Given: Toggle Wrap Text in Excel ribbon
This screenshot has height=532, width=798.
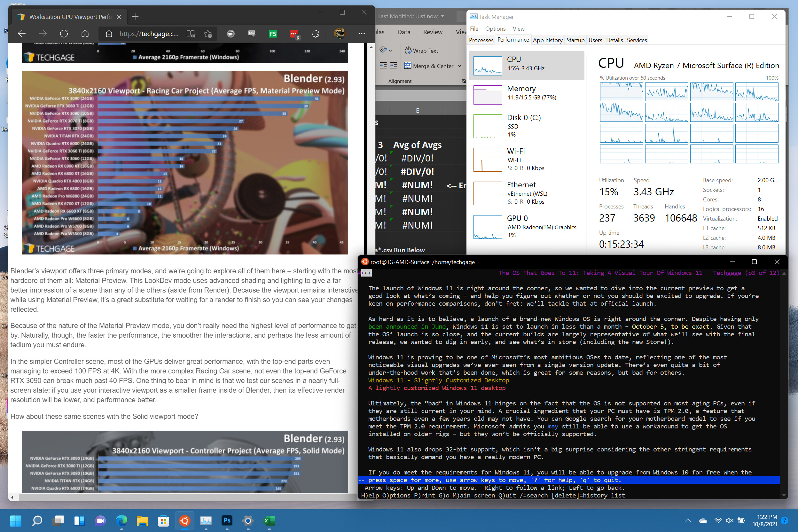Looking at the screenshot, I should pos(421,51).
